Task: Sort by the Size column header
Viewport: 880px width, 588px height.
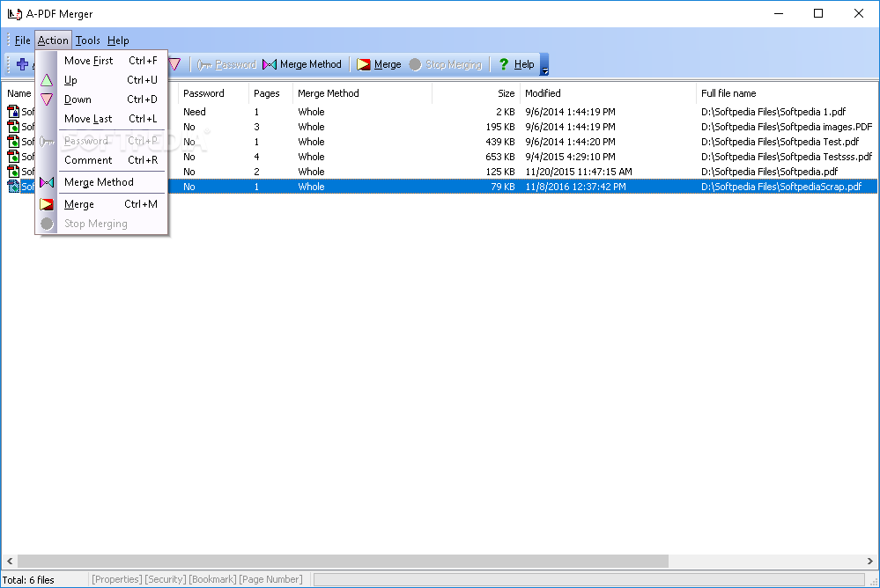Action: tap(476, 93)
